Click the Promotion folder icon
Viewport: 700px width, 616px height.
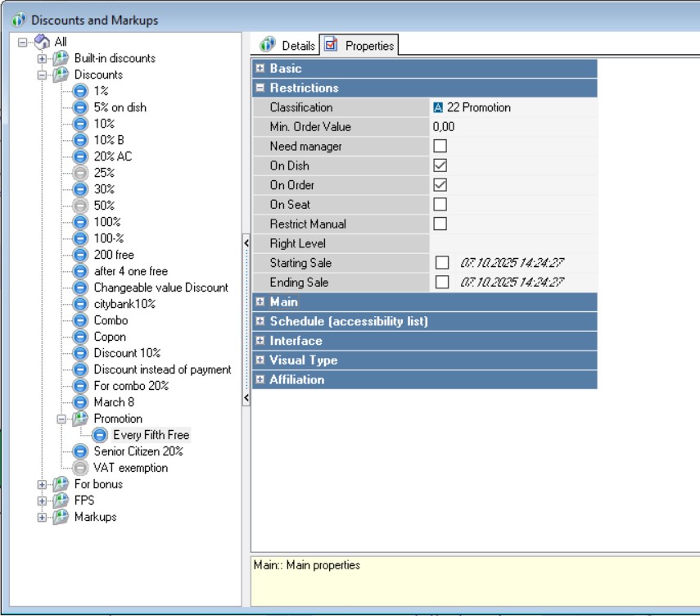pos(80,419)
